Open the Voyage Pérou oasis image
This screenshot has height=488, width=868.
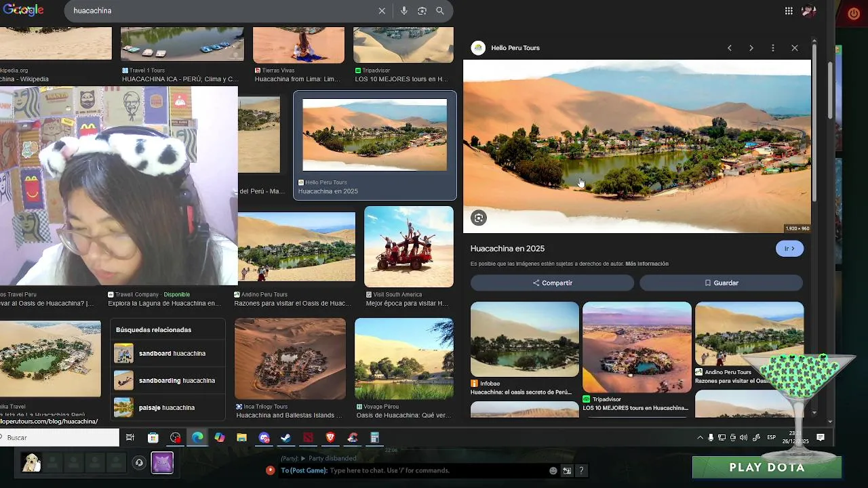pos(404,359)
